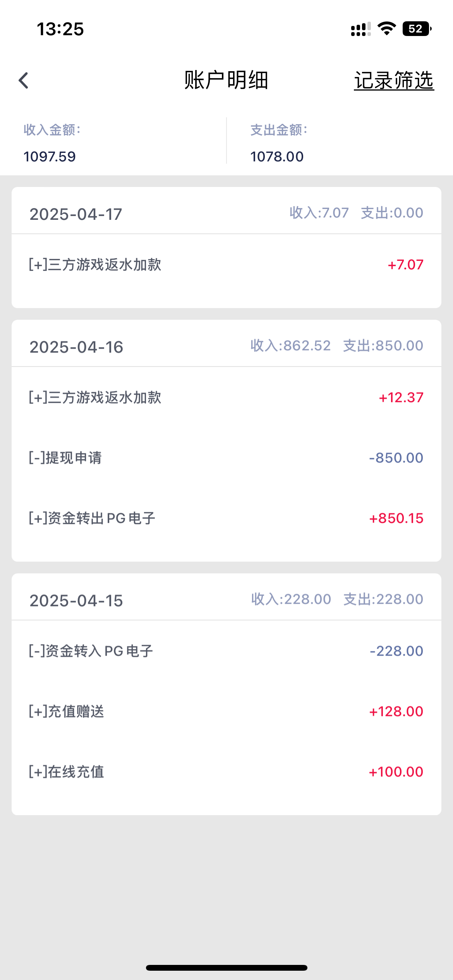
Task: Select the 2025-04-17 date header
Action: [x=76, y=214]
